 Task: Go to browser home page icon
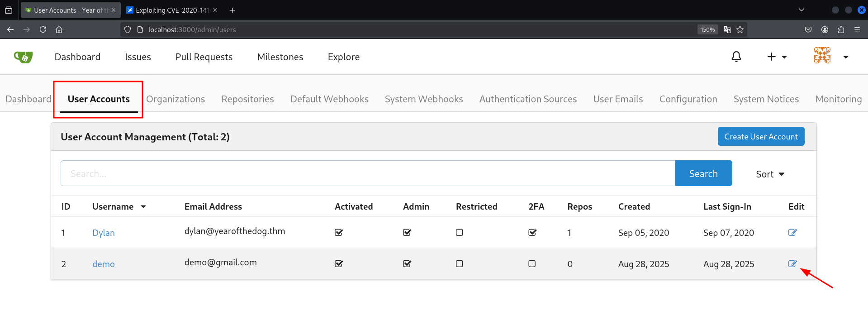[59, 29]
